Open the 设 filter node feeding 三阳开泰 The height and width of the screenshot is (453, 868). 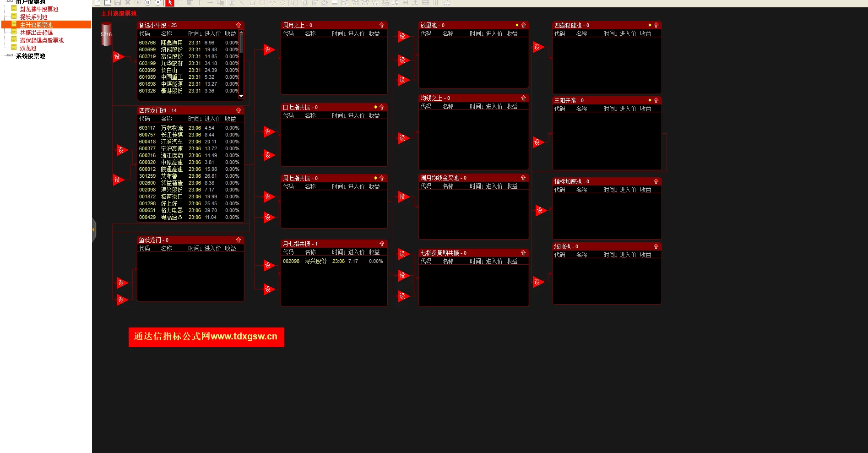pos(538,142)
